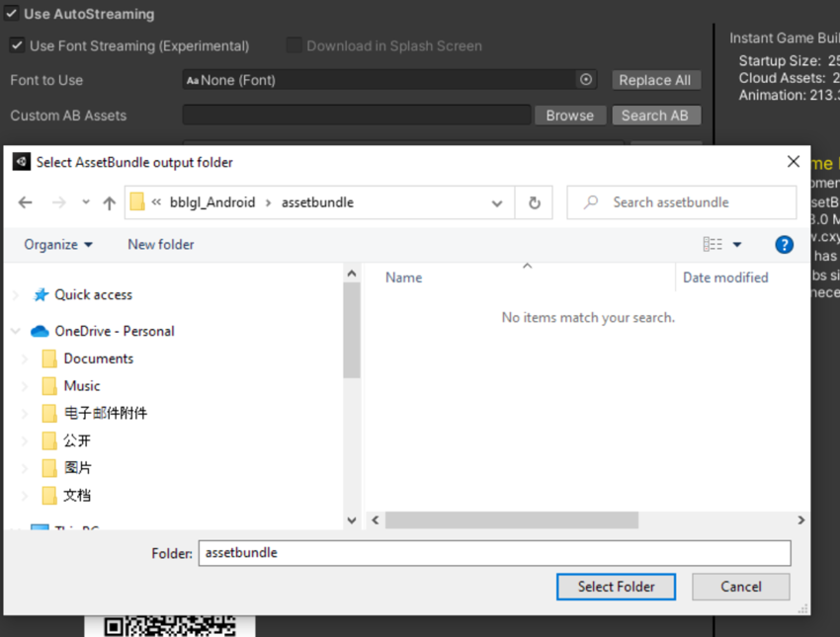This screenshot has width=840, height=637.
Task: Expand the Documents folder tree node
Action: point(25,358)
